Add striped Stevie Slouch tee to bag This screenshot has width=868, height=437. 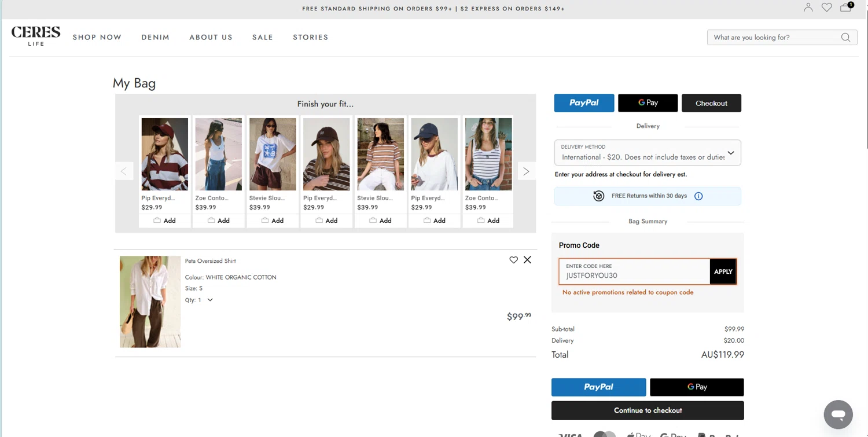click(x=380, y=221)
